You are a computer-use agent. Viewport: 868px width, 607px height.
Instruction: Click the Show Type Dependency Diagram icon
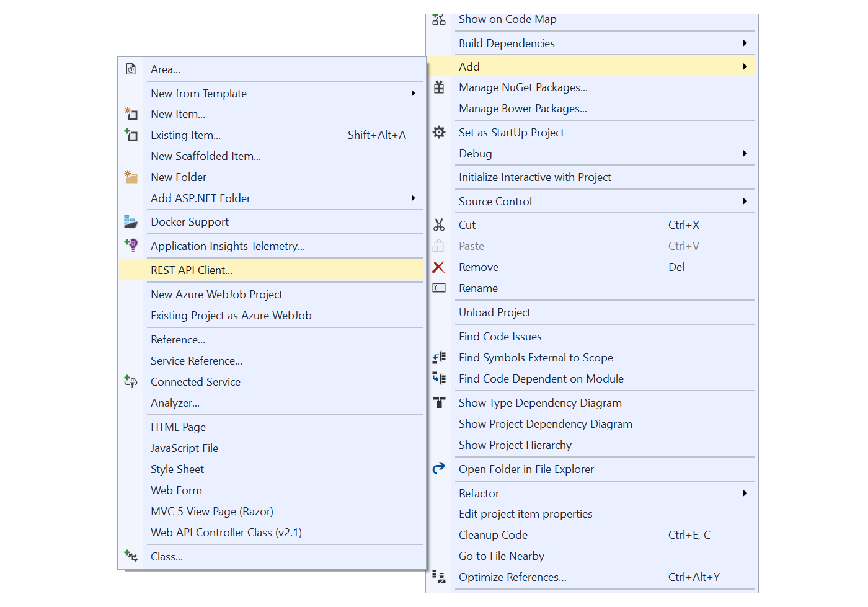coord(439,402)
